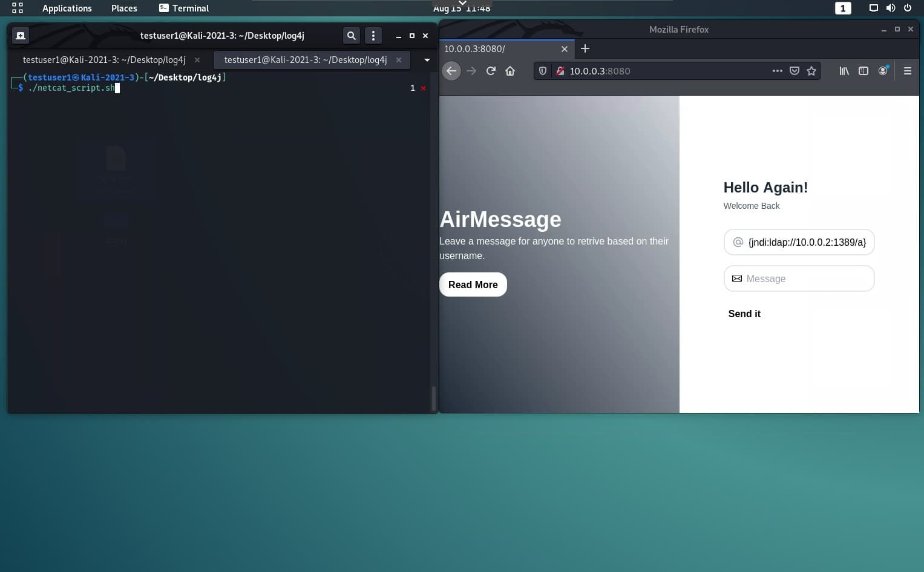Open page actions three-dot menu in address bar
This screenshot has height=572, width=924.
point(778,71)
